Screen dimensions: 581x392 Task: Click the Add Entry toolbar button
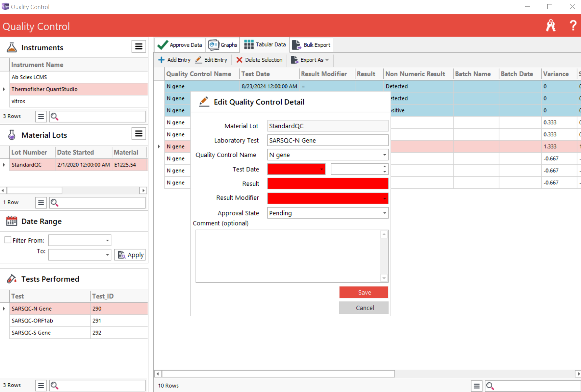coord(175,60)
